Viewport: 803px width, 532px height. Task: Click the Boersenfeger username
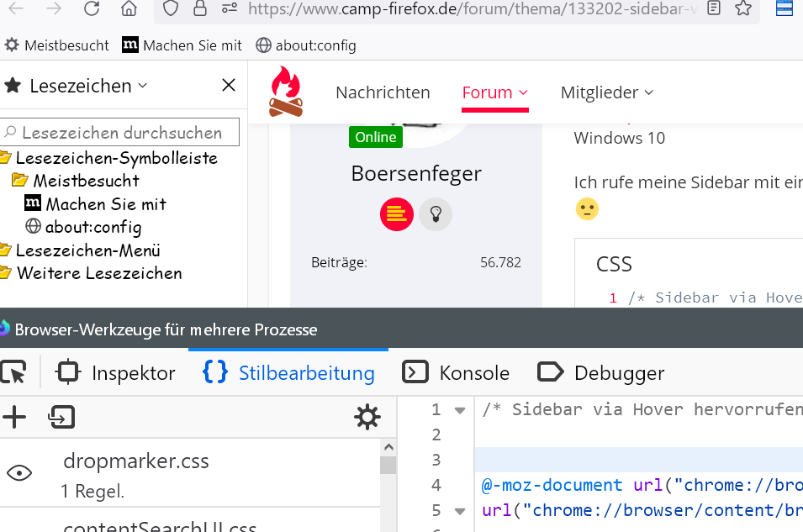(x=416, y=173)
